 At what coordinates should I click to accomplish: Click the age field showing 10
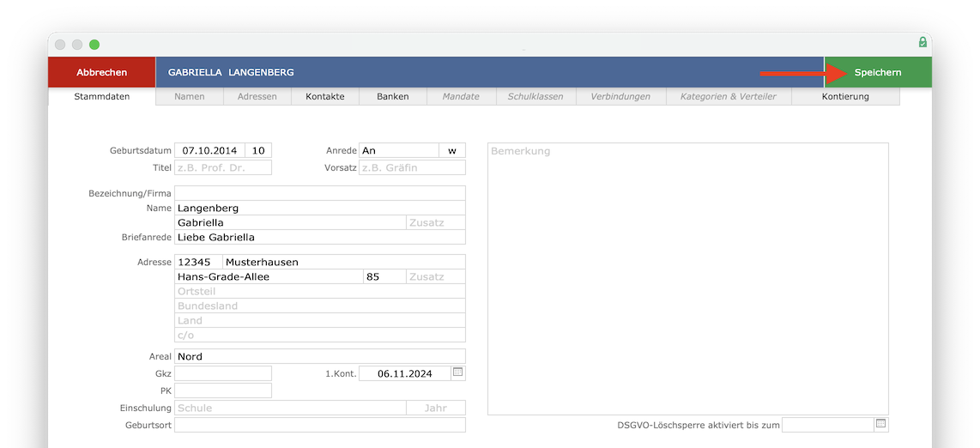coord(259,150)
